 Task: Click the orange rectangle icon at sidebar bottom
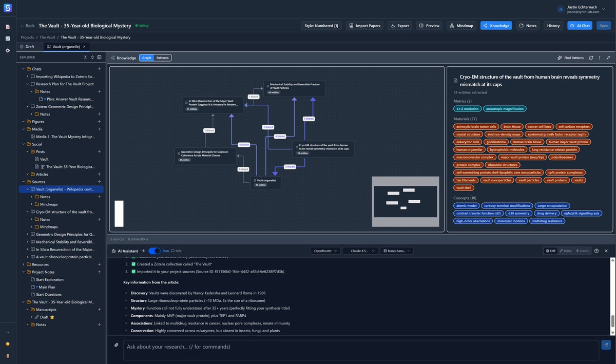click(8, 355)
